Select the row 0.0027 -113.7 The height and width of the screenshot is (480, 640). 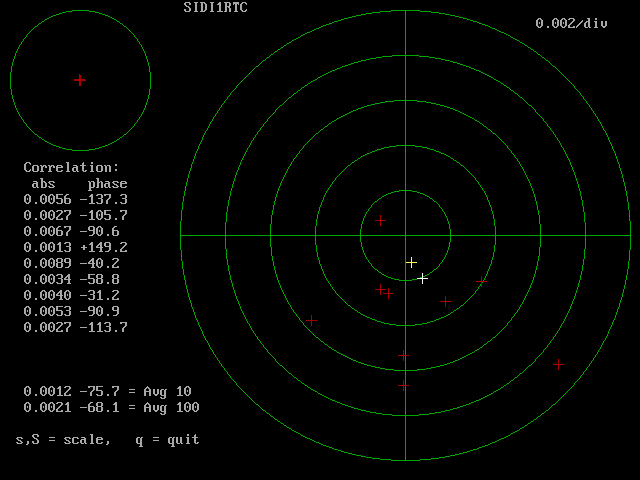(76, 327)
